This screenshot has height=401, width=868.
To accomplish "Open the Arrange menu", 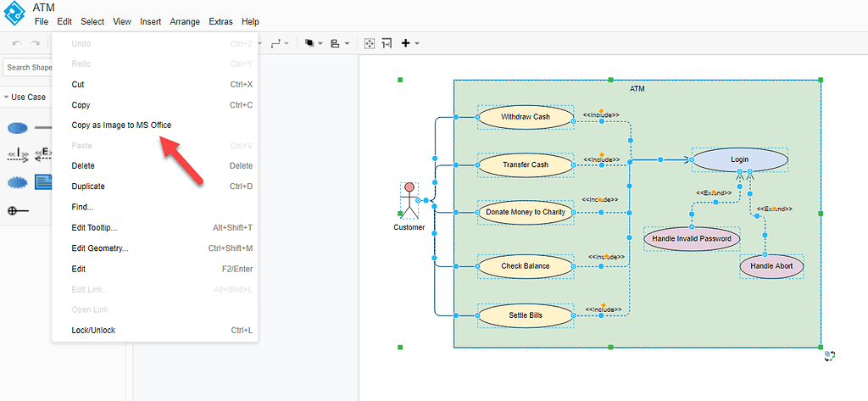I will click(x=185, y=21).
